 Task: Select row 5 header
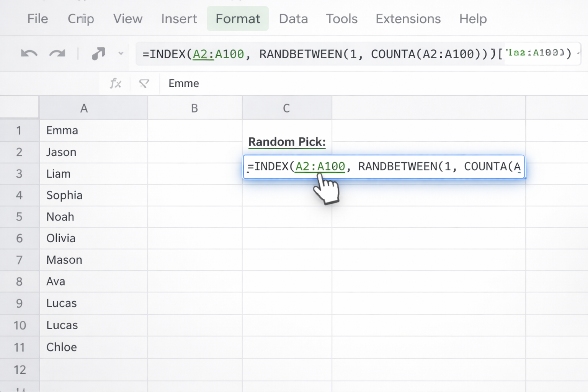[x=19, y=217]
